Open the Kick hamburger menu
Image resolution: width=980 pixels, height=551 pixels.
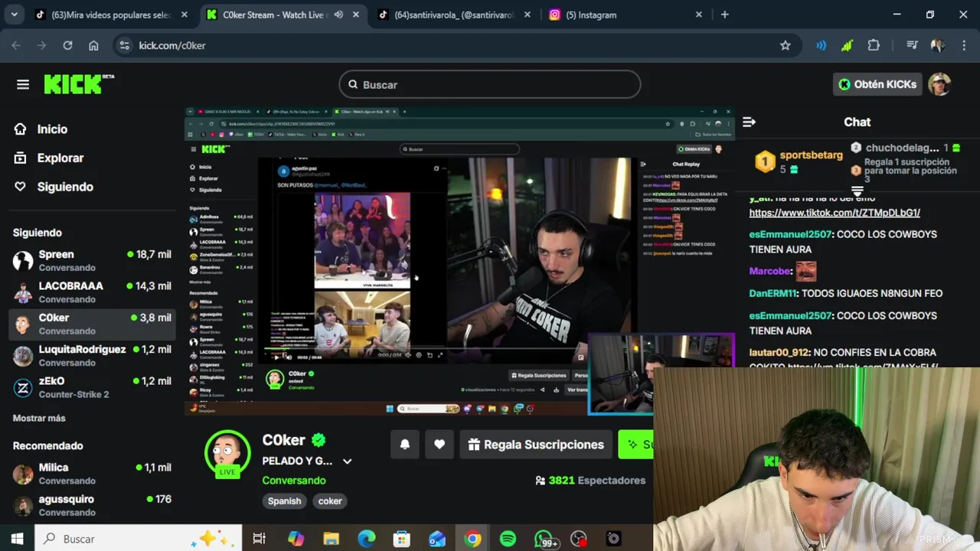click(x=23, y=84)
